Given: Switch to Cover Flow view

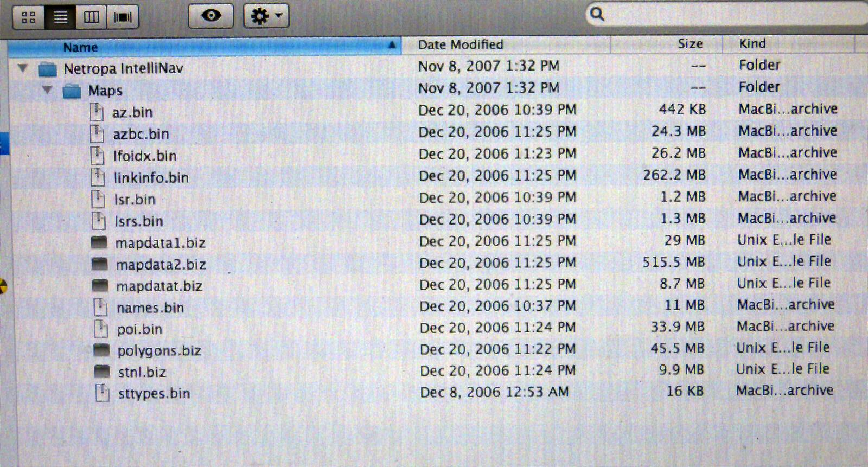Looking at the screenshot, I should tap(123, 17).
